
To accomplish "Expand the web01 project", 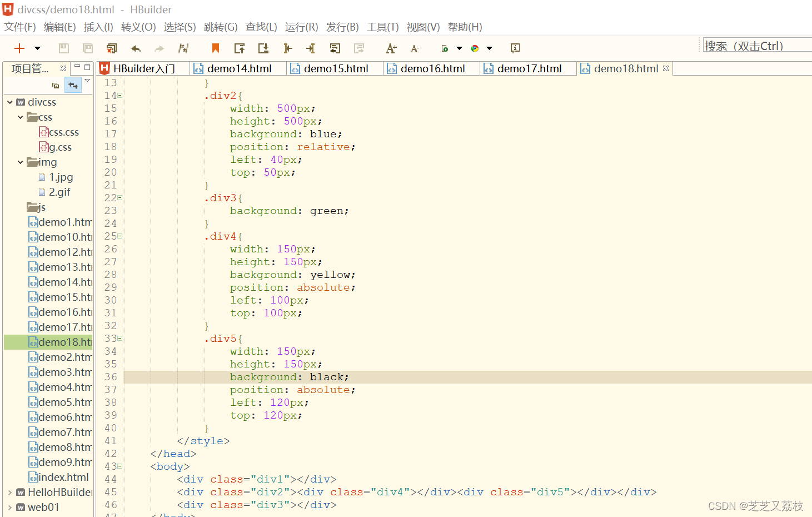I will pyautogui.click(x=10, y=508).
